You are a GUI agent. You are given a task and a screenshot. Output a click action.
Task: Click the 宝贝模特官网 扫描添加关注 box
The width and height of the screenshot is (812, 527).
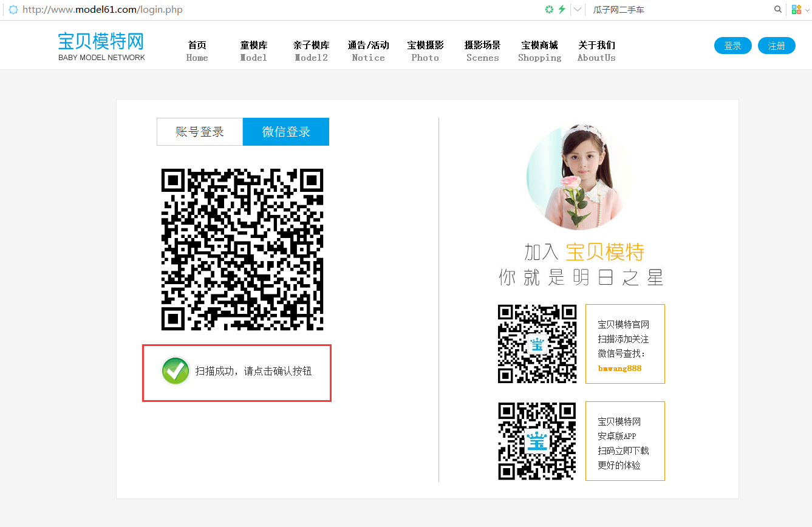pyautogui.click(x=625, y=344)
